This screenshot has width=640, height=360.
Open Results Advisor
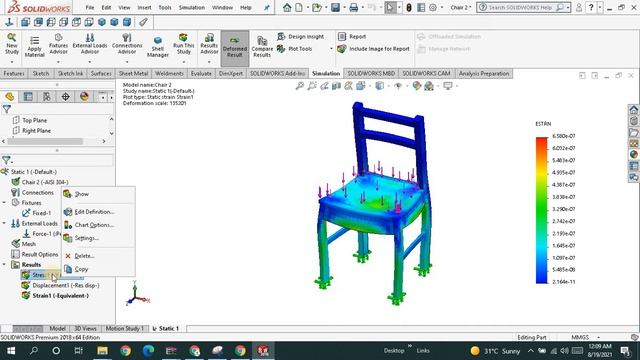coord(209,44)
